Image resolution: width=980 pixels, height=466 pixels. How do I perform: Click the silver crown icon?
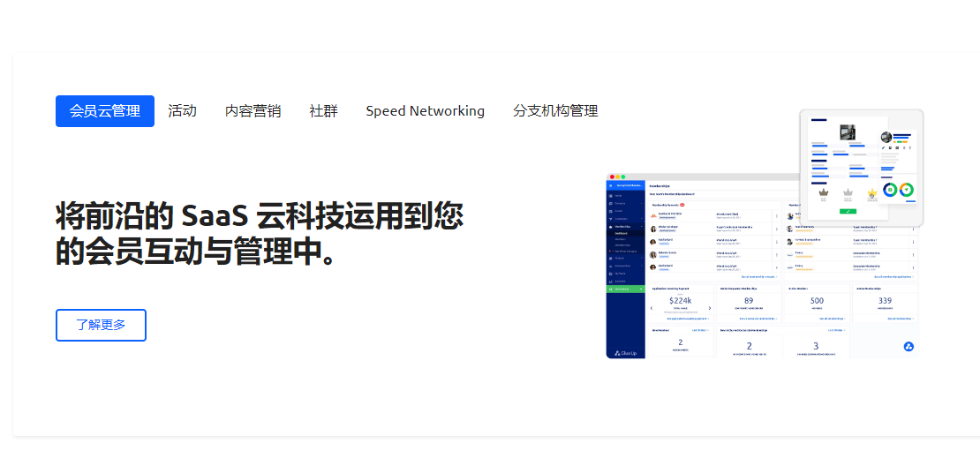pyautogui.click(x=848, y=192)
